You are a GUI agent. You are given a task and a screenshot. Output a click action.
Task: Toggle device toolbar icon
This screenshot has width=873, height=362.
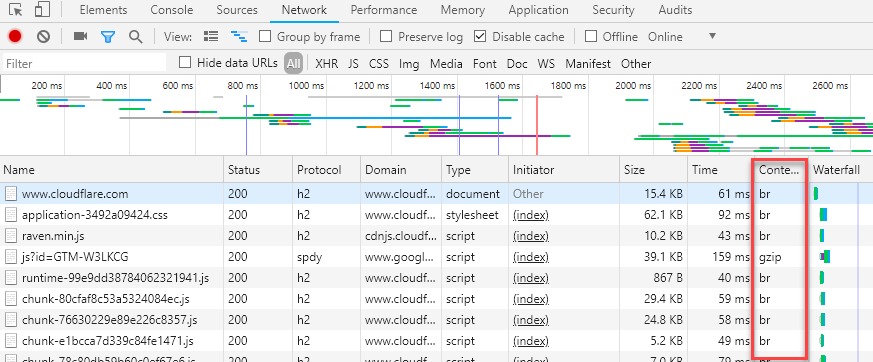coord(42,10)
